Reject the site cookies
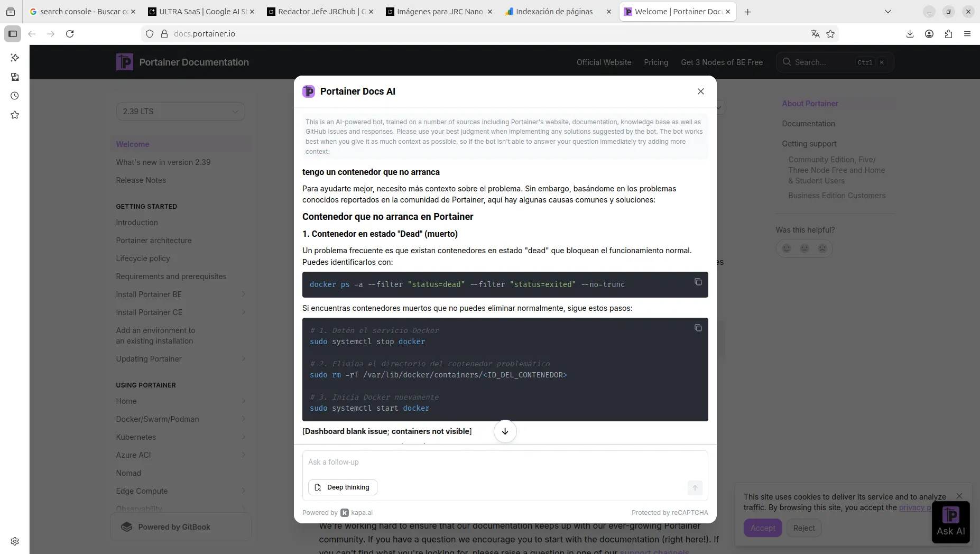 coord(804,528)
